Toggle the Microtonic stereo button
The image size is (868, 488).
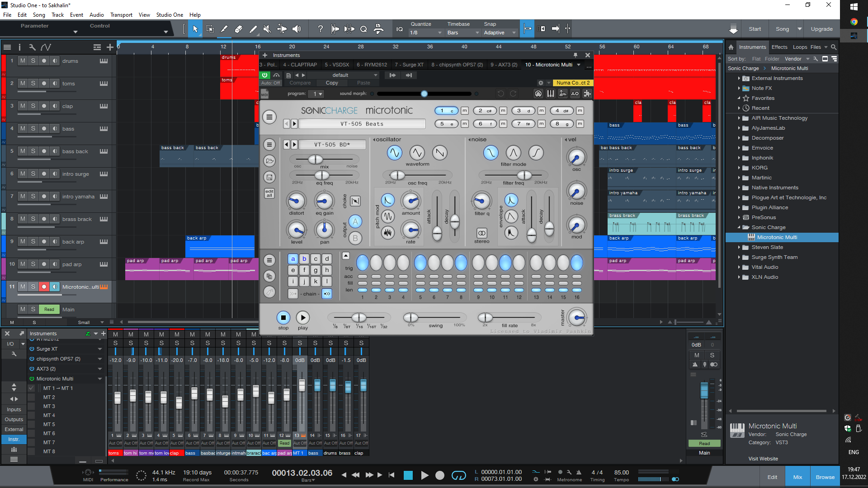[481, 233]
